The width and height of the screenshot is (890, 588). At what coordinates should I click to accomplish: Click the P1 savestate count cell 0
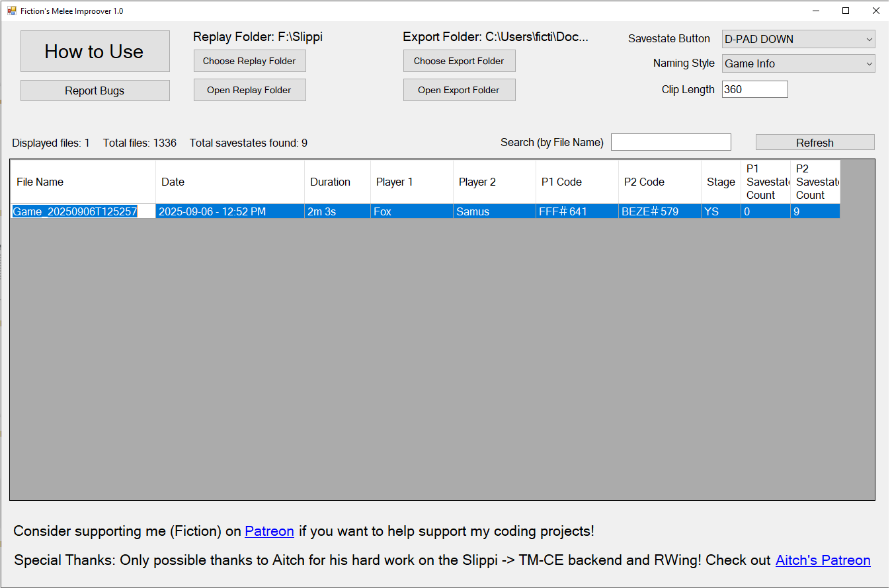pyautogui.click(x=766, y=211)
